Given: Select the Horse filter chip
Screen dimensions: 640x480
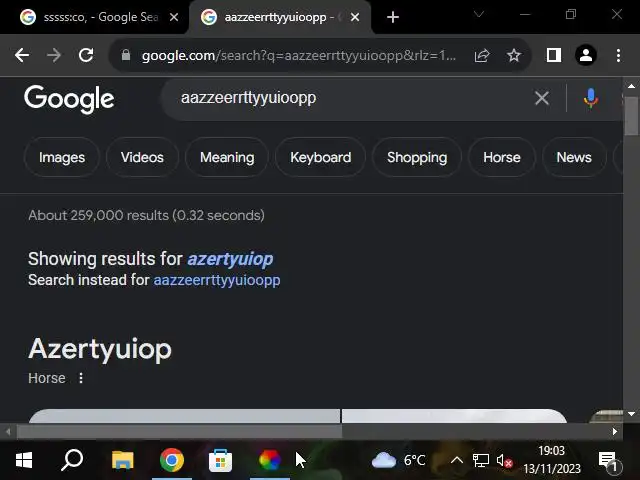Looking at the screenshot, I should point(502,157).
